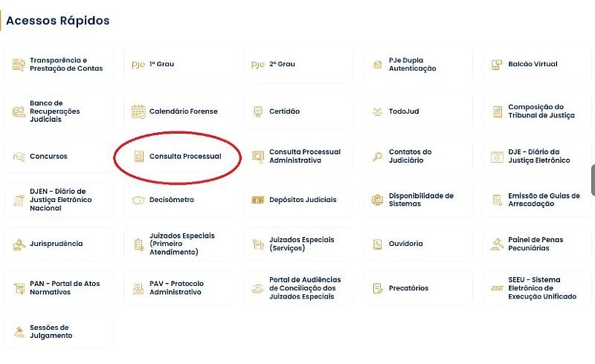This screenshot has height=364, width=595.
Task: Click the vertical scrollbar handle at right edge
Action: pyautogui.click(x=593, y=181)
